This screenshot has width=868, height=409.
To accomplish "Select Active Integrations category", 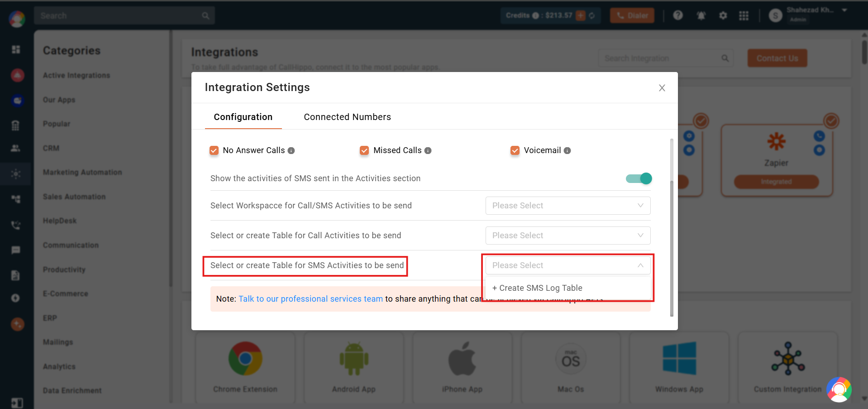I will tap(76, 75).
